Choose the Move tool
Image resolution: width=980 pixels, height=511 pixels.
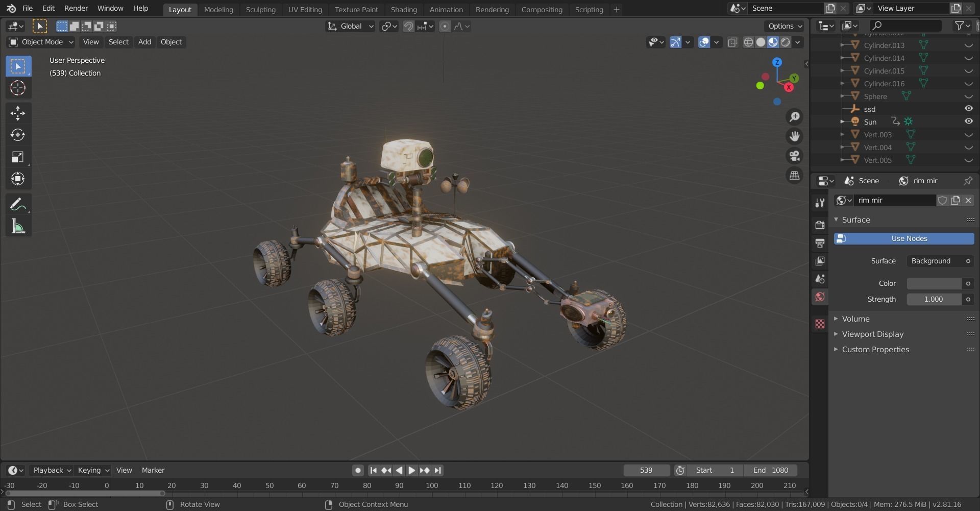(x=18, y=113)
